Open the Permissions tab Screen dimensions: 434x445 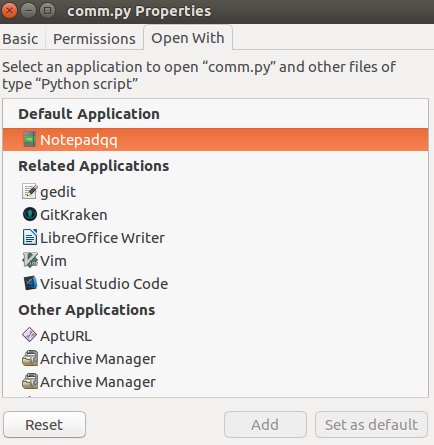pyautogui.click(x=94, y=39)
